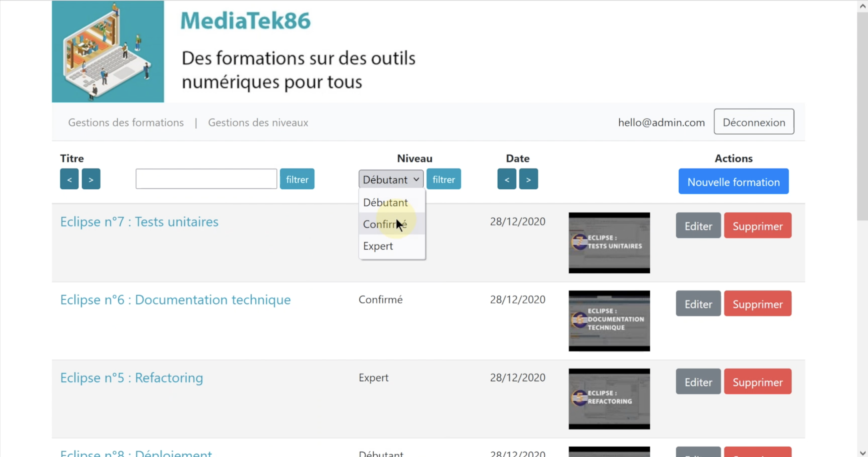Sort titles ascending with the Titre < button
Image resolution: width=868 pixels, height=457 pixels.
click(x=69, y=179)
